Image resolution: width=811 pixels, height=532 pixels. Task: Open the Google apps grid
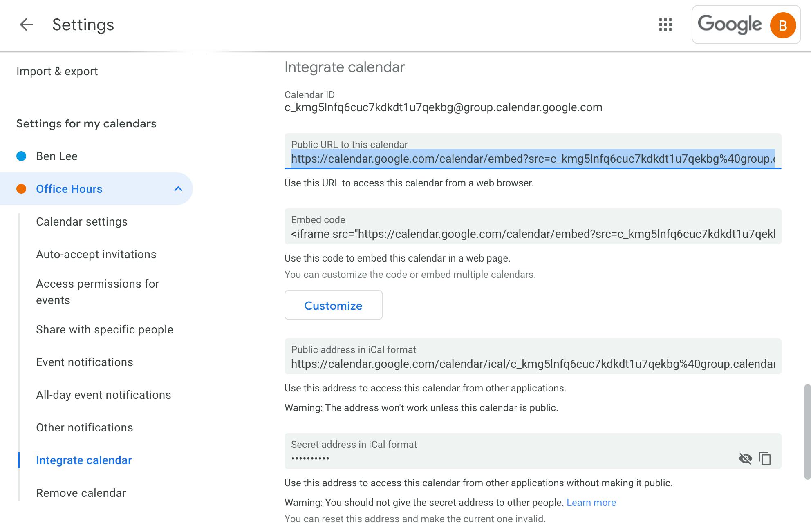coord(665,25)
